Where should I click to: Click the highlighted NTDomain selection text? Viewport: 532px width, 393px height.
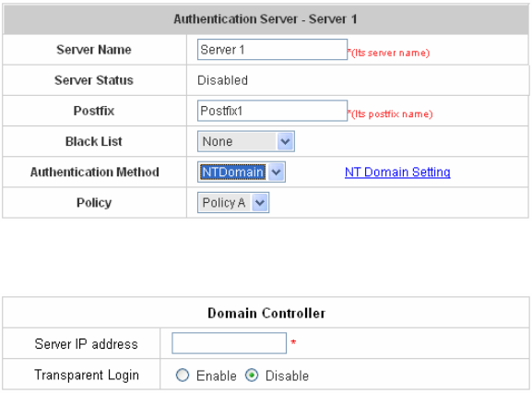pyautogui.click(x=232, y=173)
